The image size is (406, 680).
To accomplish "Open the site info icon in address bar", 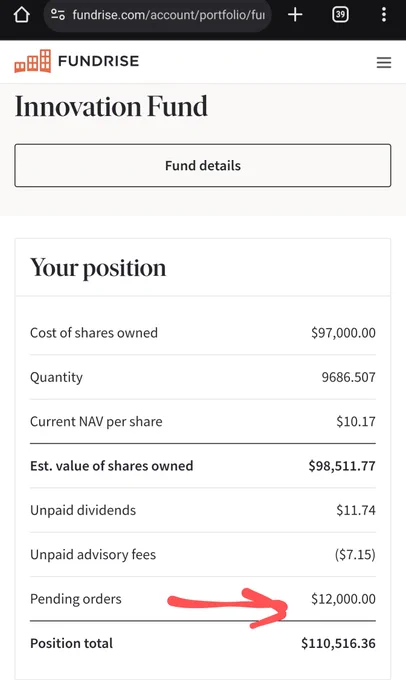I will (x=58, y=15).
